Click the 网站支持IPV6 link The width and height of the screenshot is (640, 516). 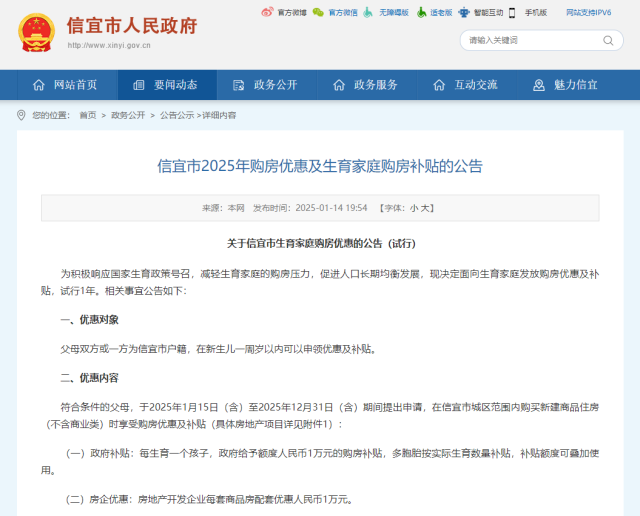pos(589,13)
